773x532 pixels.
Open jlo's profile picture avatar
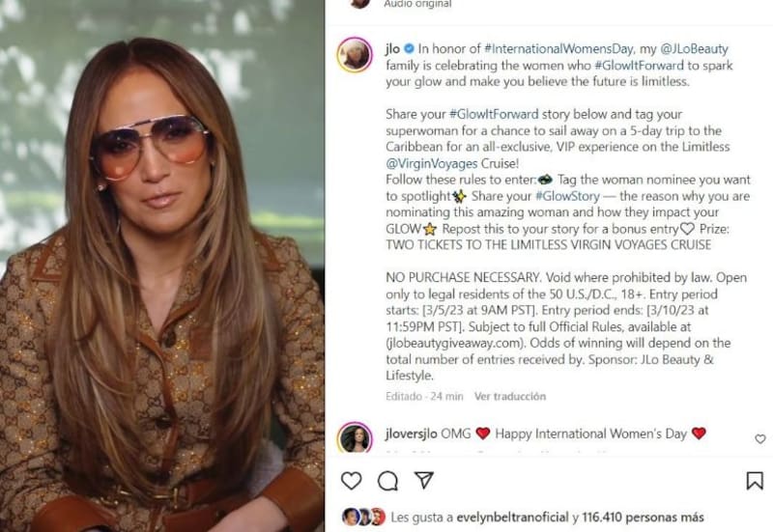click(x=355, y=55)
